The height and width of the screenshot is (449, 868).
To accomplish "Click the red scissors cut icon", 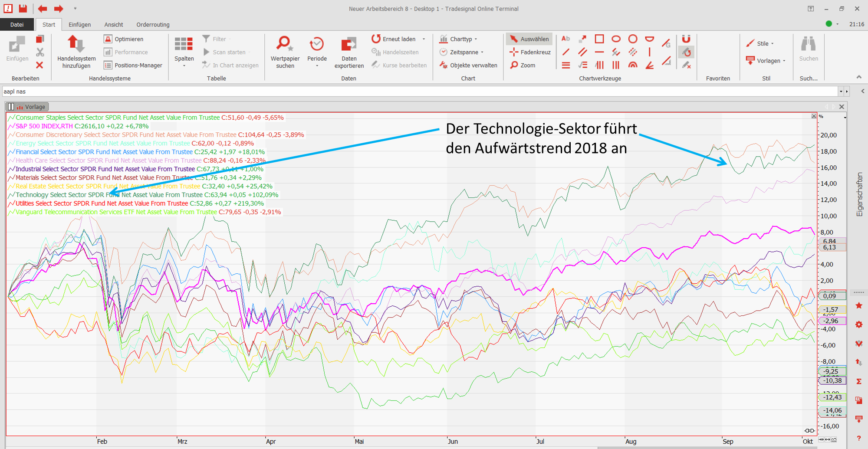I will click(x=40, y=52).
